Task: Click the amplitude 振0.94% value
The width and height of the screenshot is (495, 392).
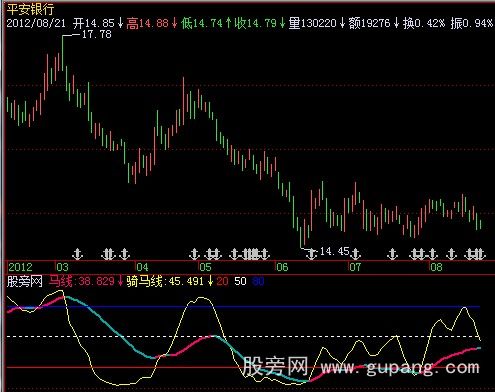Action: (x=472, y=23)
